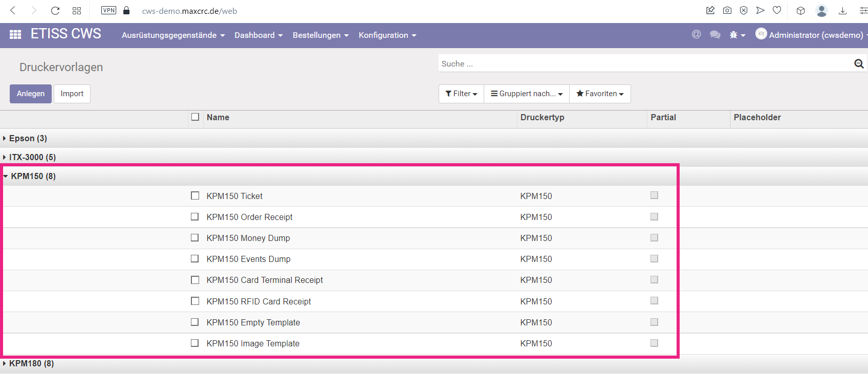Viewport: 868px width, 374px height.
Task: Open the browser profile avatar icon
Action: 822,10
